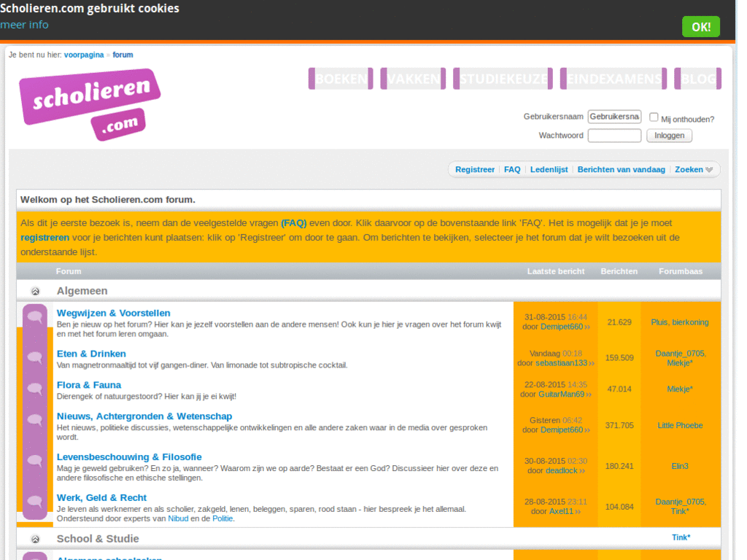Open the meer info cookie link
The image size is (747, 560).
pyautogui.click(x=24, y=25)
